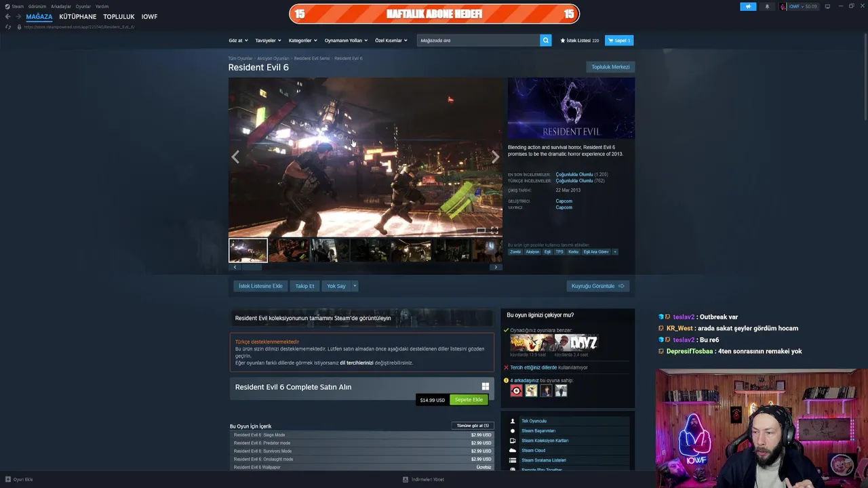The height and width of the screenshot is (488, 868).
Task: Open the MAĞAZA tab
Action: [39, 16]
